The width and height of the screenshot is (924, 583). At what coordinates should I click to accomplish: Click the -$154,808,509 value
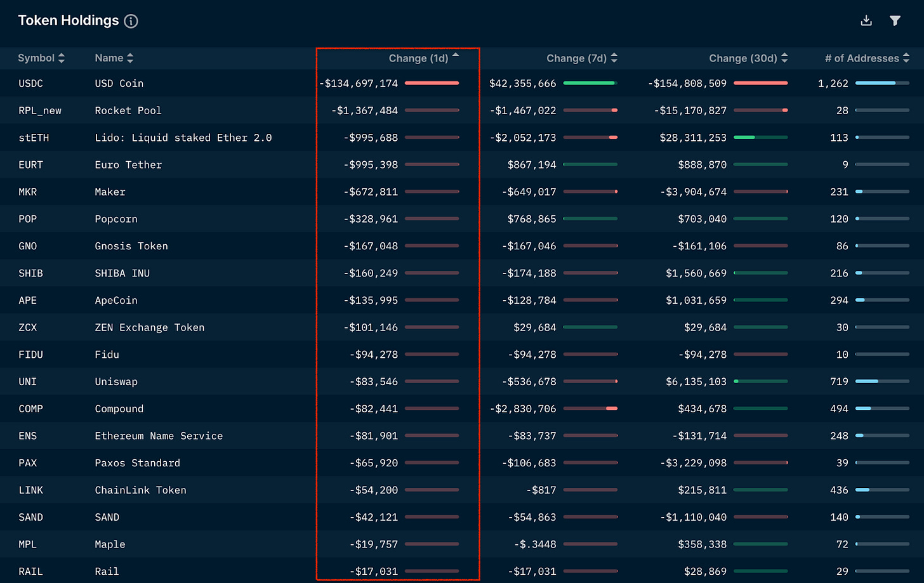(687, 84)
